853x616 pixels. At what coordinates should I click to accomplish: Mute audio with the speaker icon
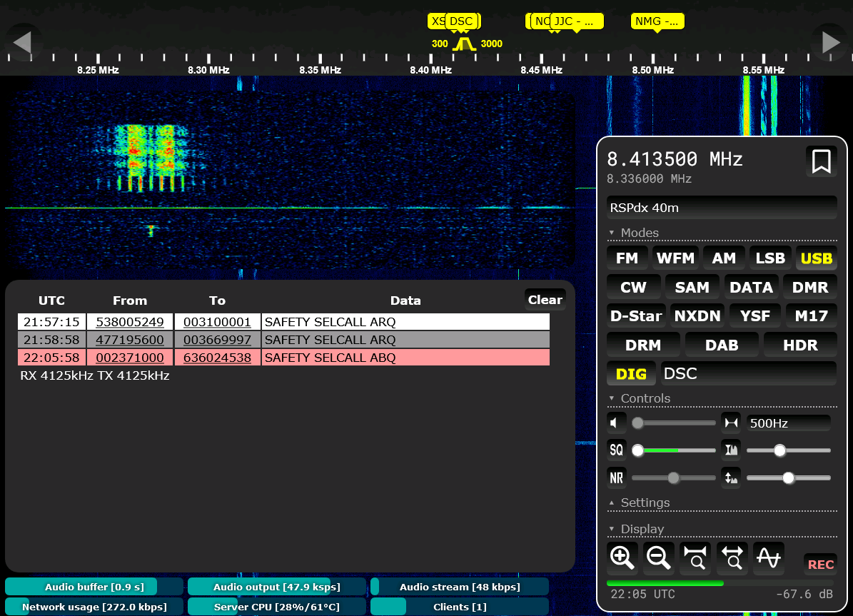pyautogui.click(x=616, y=423)
